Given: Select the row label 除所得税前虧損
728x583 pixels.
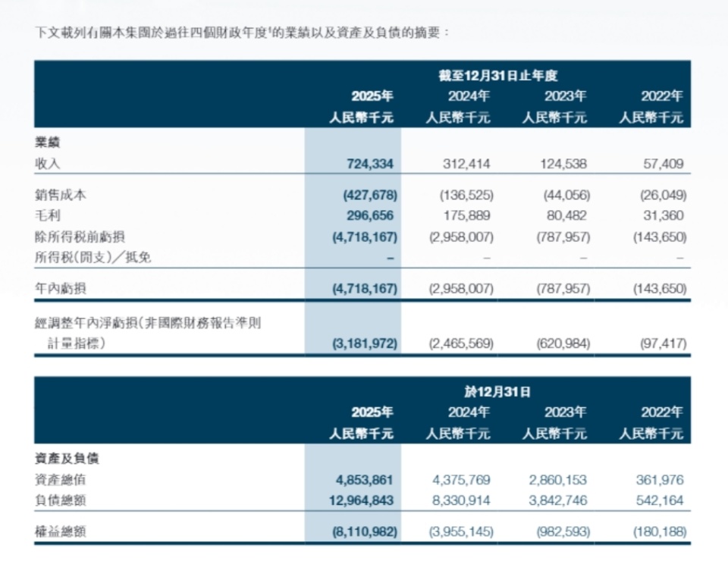Looking at the screenshot, I should (x=80, y=237).
